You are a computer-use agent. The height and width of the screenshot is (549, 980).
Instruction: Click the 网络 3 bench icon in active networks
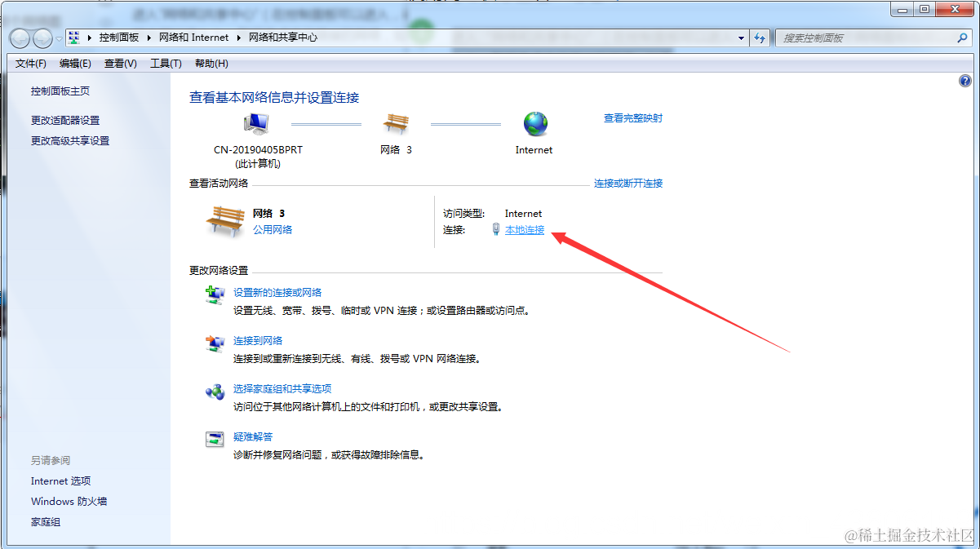(x=224, y=219)
